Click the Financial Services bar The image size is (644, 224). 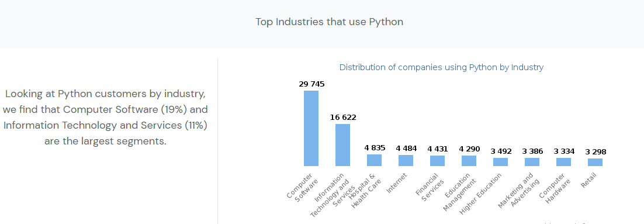coord(437,161)
